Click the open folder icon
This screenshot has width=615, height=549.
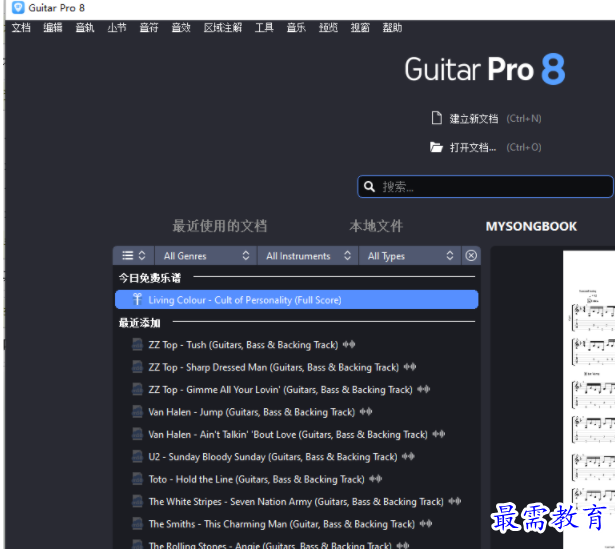coord(436,147)
